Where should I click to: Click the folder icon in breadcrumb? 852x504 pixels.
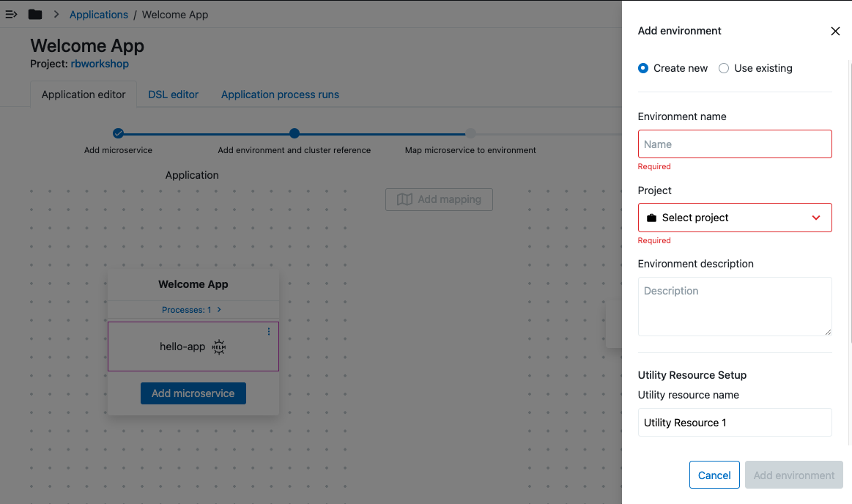35,15
